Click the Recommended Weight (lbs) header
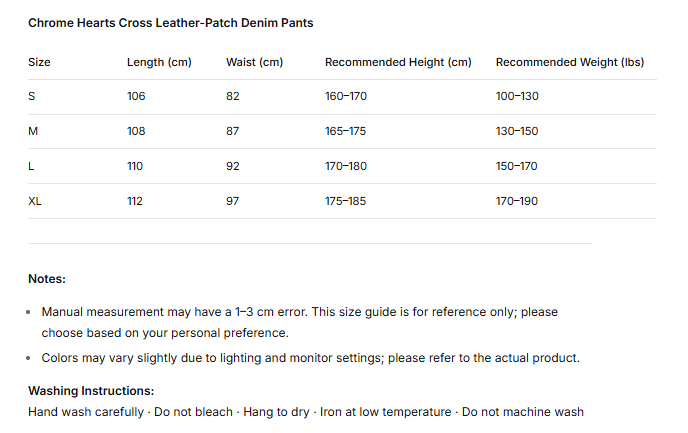 pyautogui.click(x=570, y=62)
